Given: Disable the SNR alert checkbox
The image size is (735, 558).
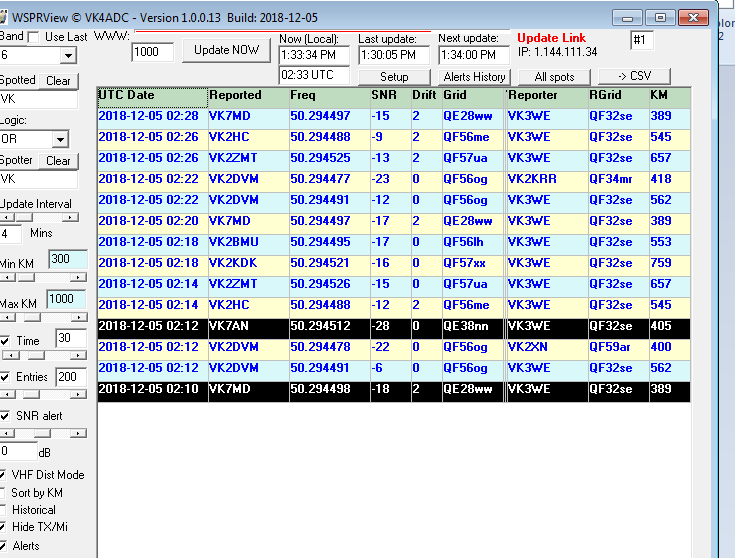Looking at the screenshot, I should click(x=6, y=416).
